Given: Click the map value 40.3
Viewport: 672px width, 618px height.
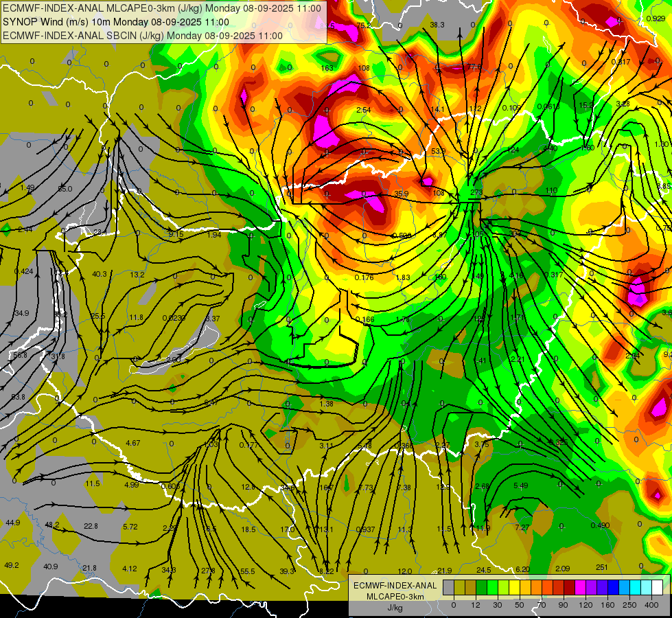Looking at the screenshot, I should [100, 274].
